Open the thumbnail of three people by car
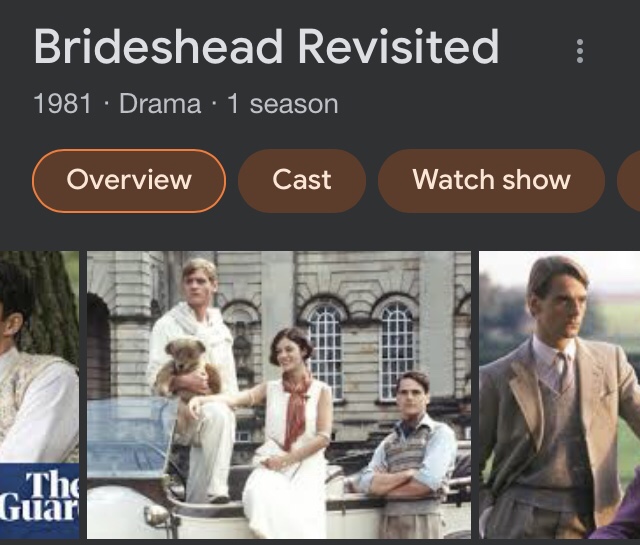The image size is (640, 545). (x=279, y=395)
